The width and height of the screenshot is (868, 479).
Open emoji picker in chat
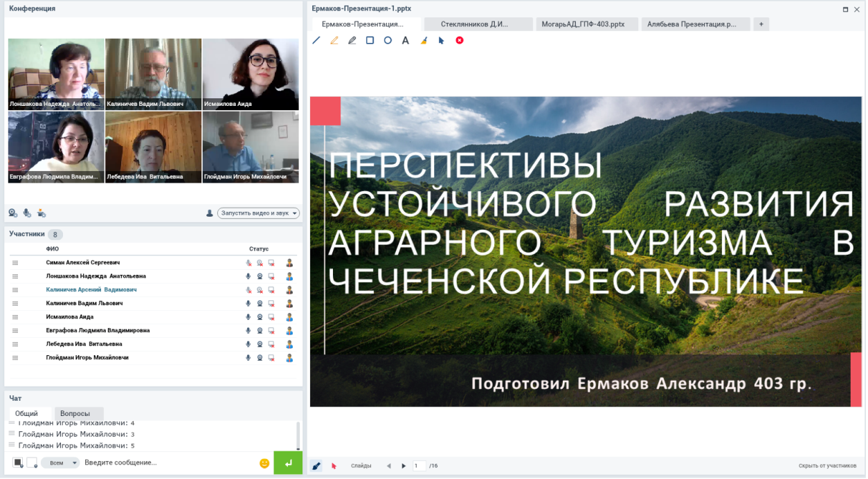(264, 463)
